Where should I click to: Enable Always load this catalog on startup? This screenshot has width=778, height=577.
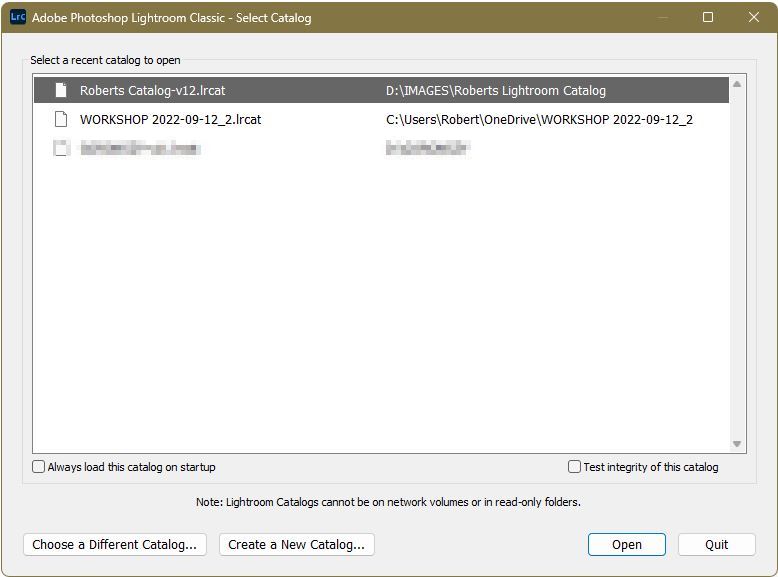[38, 467]
